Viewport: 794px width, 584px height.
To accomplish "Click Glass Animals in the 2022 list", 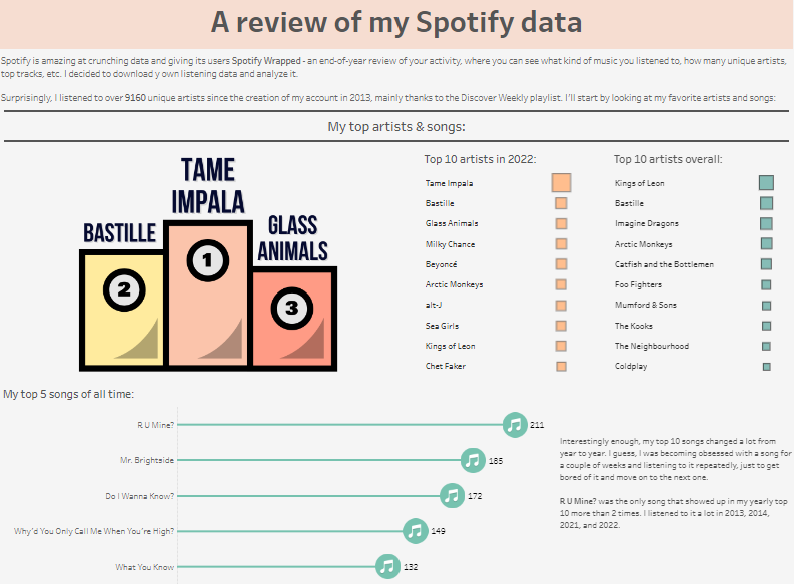I will 452,224.
